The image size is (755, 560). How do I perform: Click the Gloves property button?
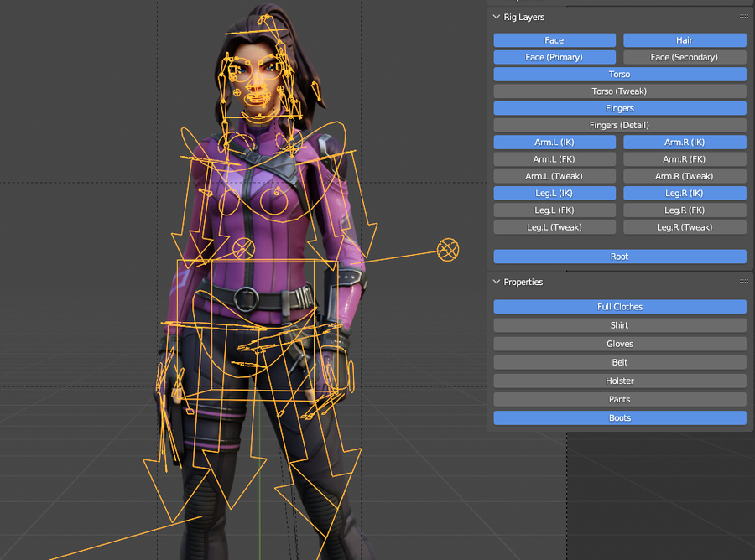(x=620, y=344)
